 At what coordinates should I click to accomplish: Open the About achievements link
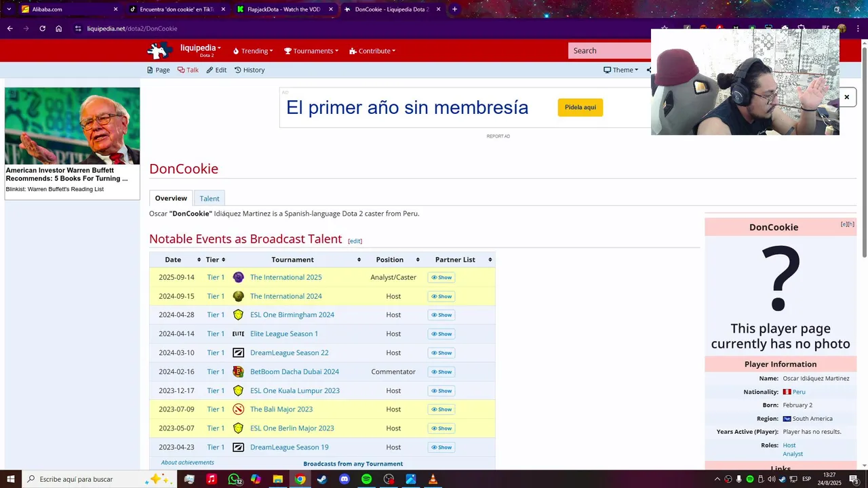pos(187,462)
